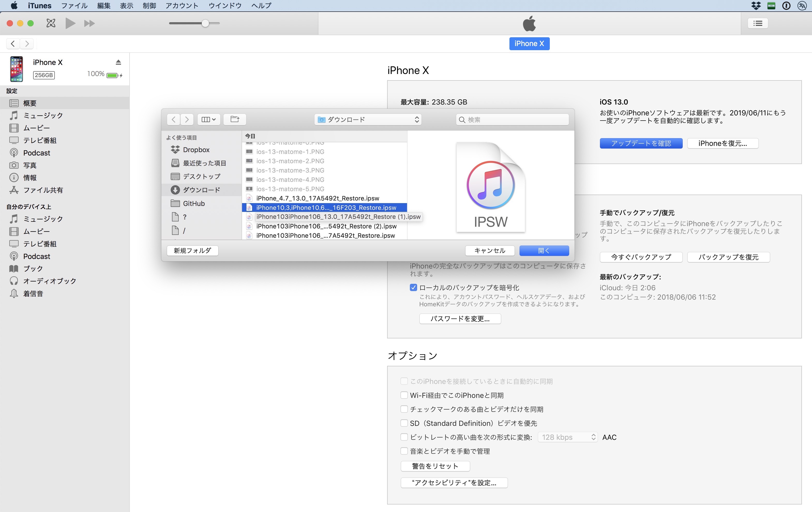Screen dimensions: 812x512
Task: Open Podcast under 設定
Action: point(65,153)
